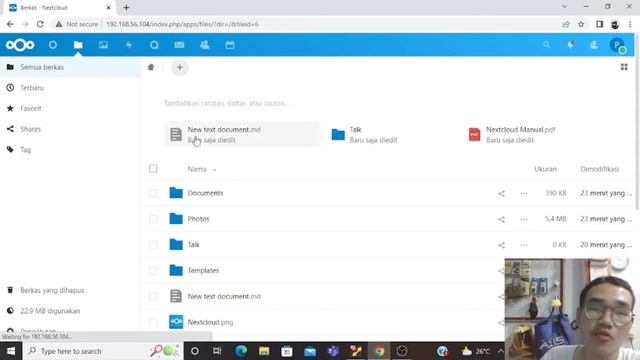Share the Documents folder

[x=501, y=193]
